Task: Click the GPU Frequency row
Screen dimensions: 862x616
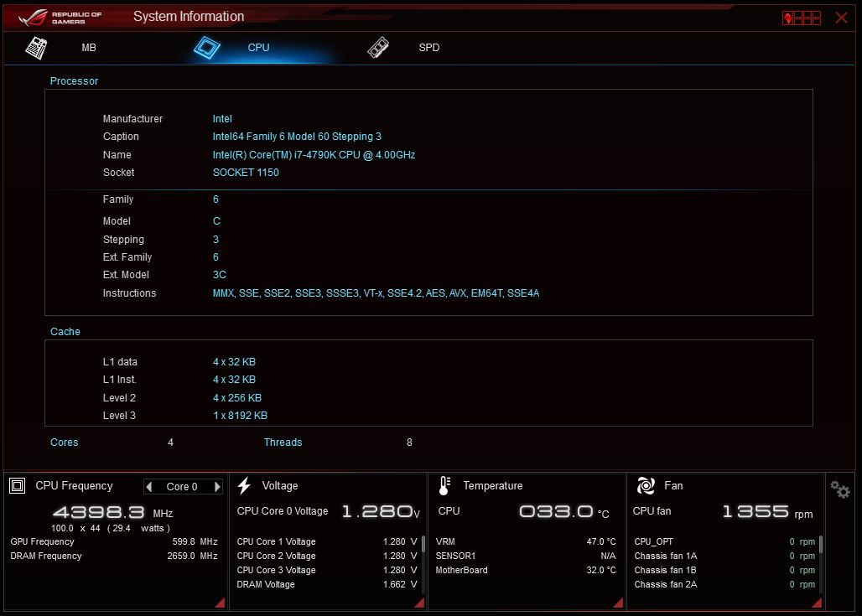Action: point(114,541)
